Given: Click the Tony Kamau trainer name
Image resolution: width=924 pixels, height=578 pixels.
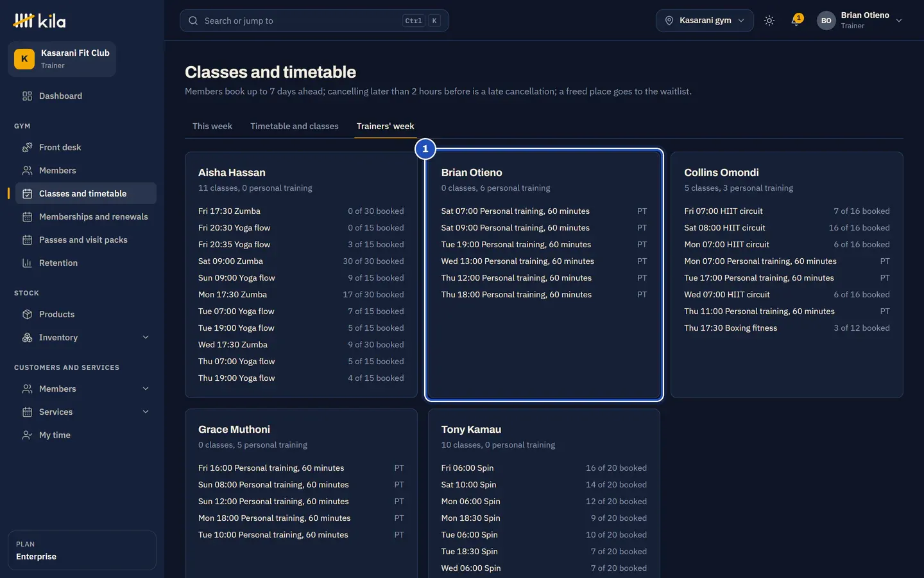Looking at the screenshot, I should 471,429.
